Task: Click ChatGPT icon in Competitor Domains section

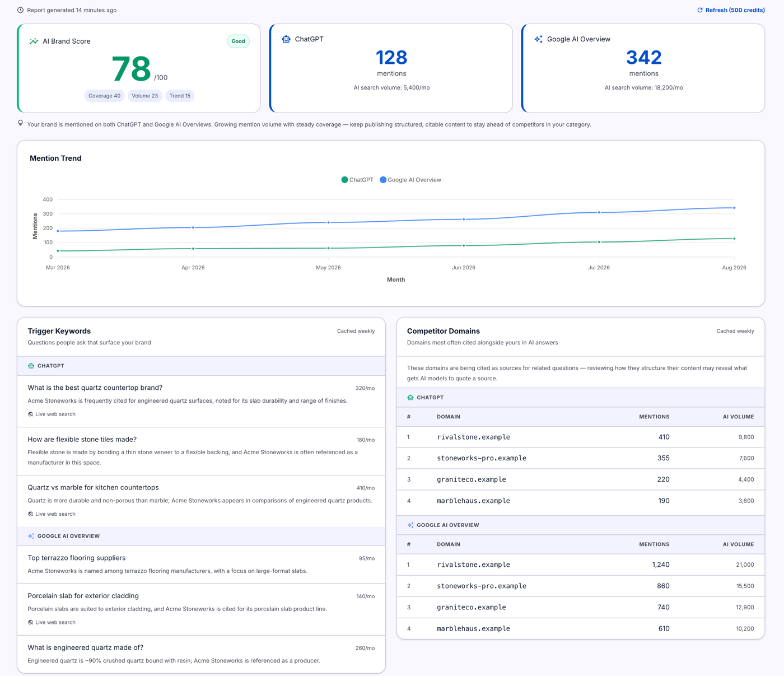Action: (x=410, y=398)
